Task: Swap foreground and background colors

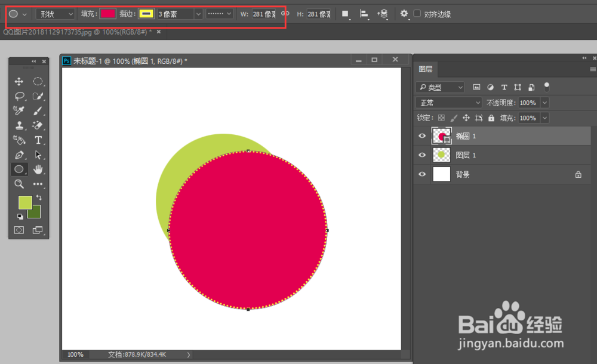Action: 39,198
